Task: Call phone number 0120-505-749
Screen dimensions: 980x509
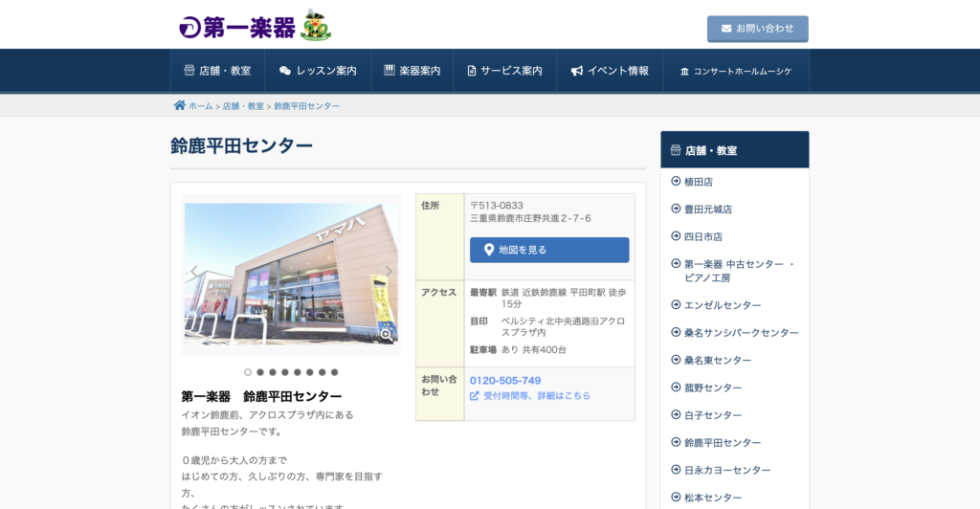Action: [x=505, y=381]
